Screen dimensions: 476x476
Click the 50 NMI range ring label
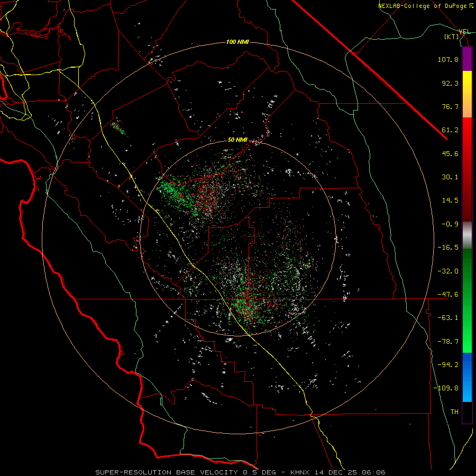coord(237,140)
